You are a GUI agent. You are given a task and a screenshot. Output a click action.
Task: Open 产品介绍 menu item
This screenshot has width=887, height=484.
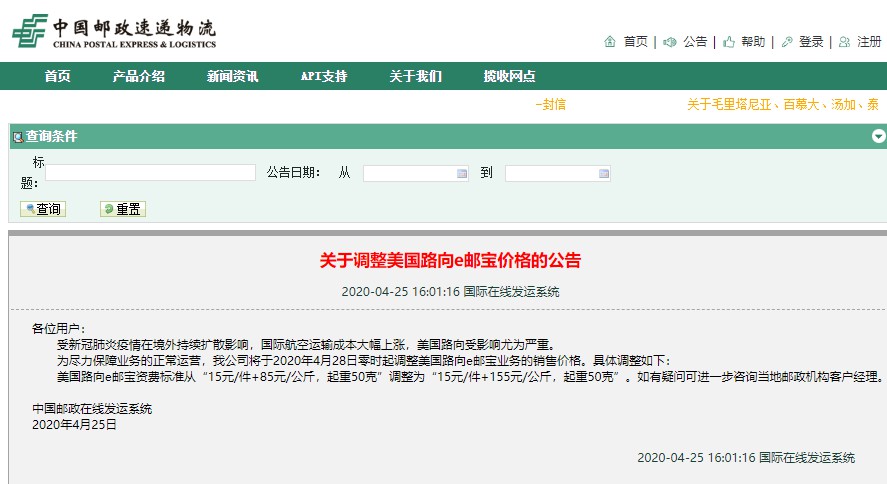[139, 76]
